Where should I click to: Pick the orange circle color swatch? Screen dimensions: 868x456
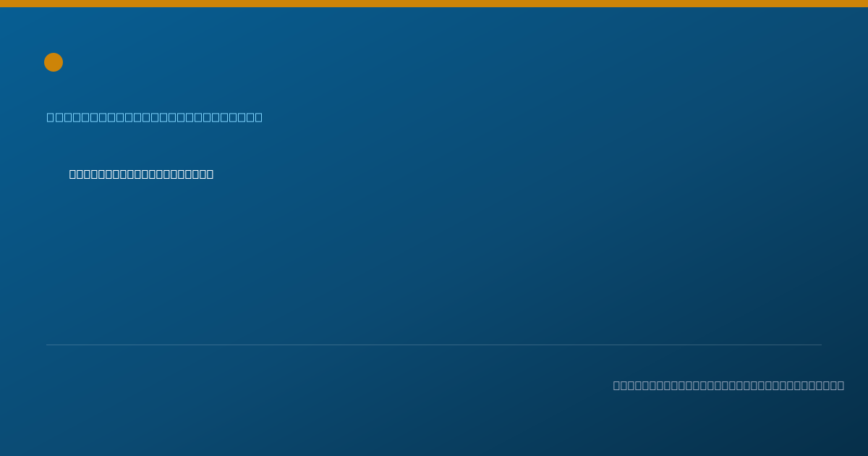(x=54, y=62)
